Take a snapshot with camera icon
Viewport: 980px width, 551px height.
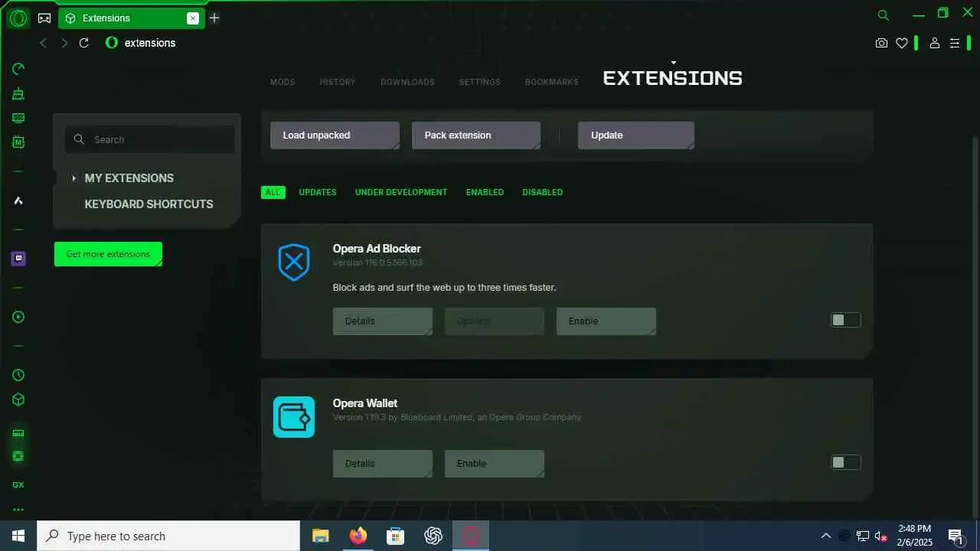881,43
